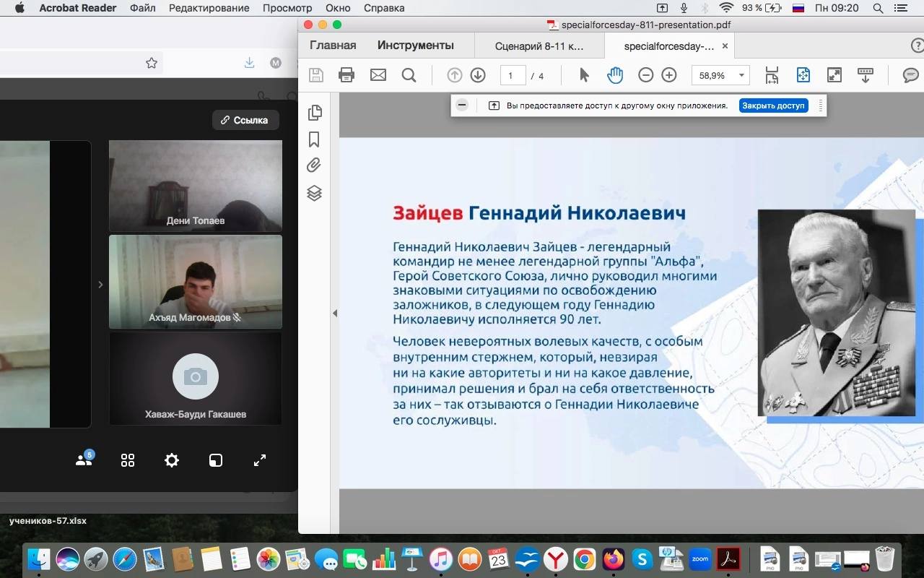The height and width of the screenshot is (578, 924).
Task: Send the file by email with envelope icon
Action: click(378, 75)
